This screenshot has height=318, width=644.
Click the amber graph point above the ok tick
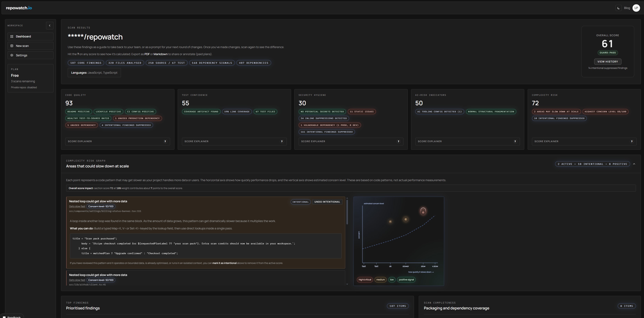coord(390,222)
